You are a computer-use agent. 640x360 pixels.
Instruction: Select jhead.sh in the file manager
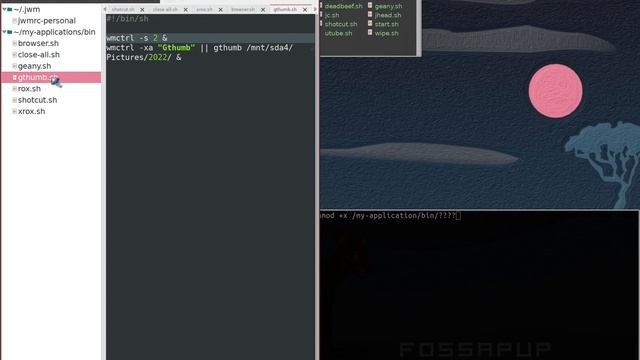(x=388, y=15)
